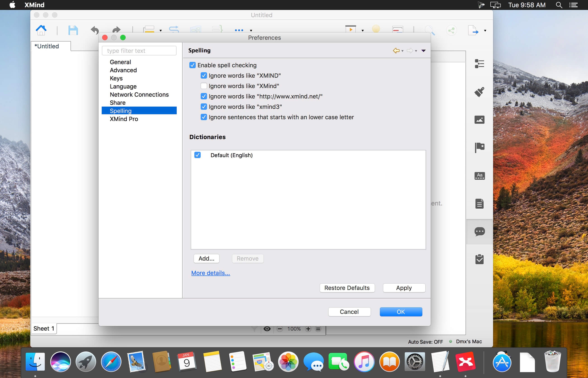Open the More details... link
The width and height of the screenshot is (588, 378).
click(210, 273)
